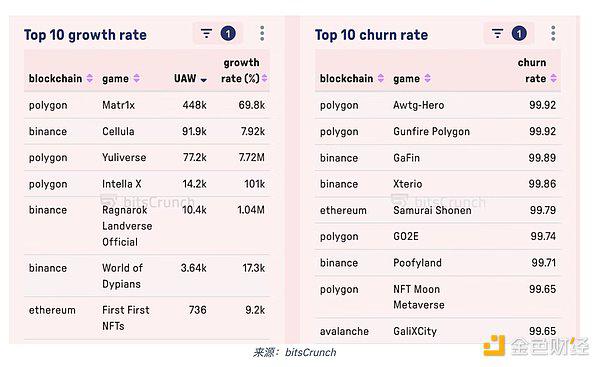Sort churn table by blockchain arrows
600x367 pixels.
coord(381,78)
